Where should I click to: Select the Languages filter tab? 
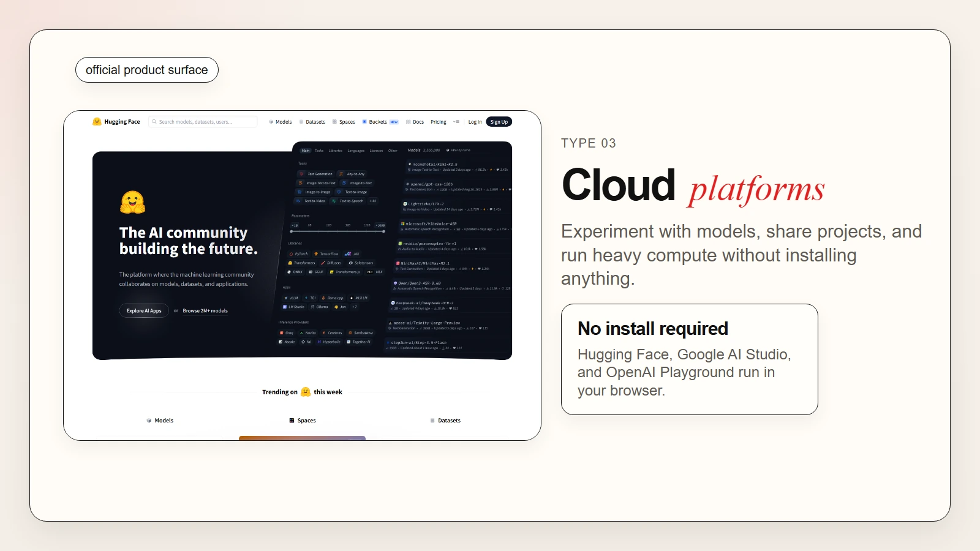coord(356,150)
